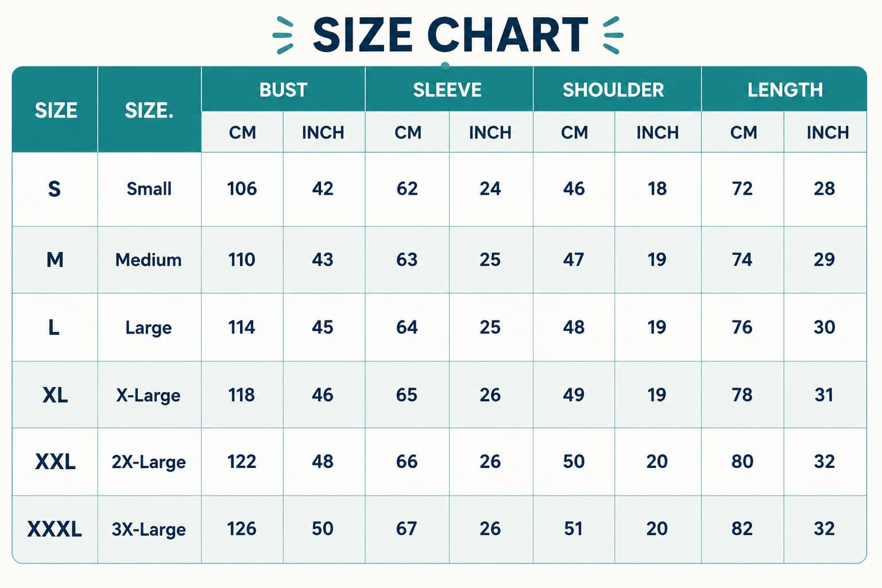Click the Medium size name cell
The height and width of the screenshot is (588, 882).
coord(149,260)
